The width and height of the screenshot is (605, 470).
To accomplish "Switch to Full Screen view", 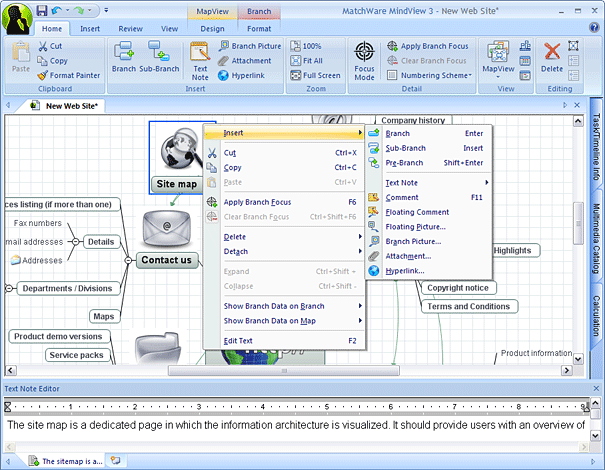I will tap(316, 75).
